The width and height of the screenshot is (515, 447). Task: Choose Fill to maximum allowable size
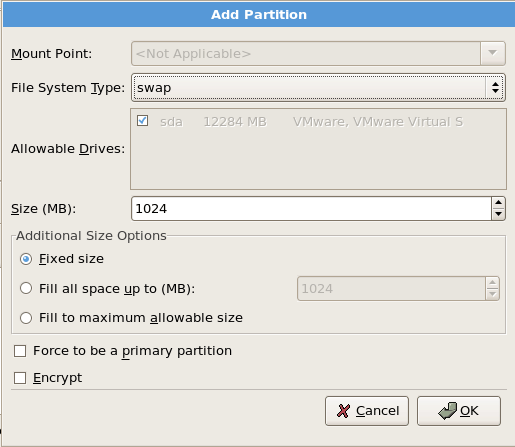coord(26,318)
